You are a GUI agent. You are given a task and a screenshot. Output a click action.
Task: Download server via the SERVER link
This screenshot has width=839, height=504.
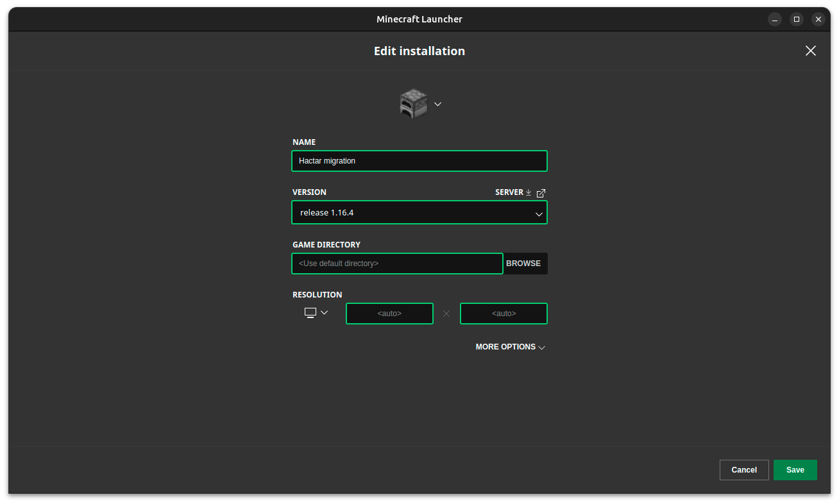pyautogui.click(x=513, y=192)
